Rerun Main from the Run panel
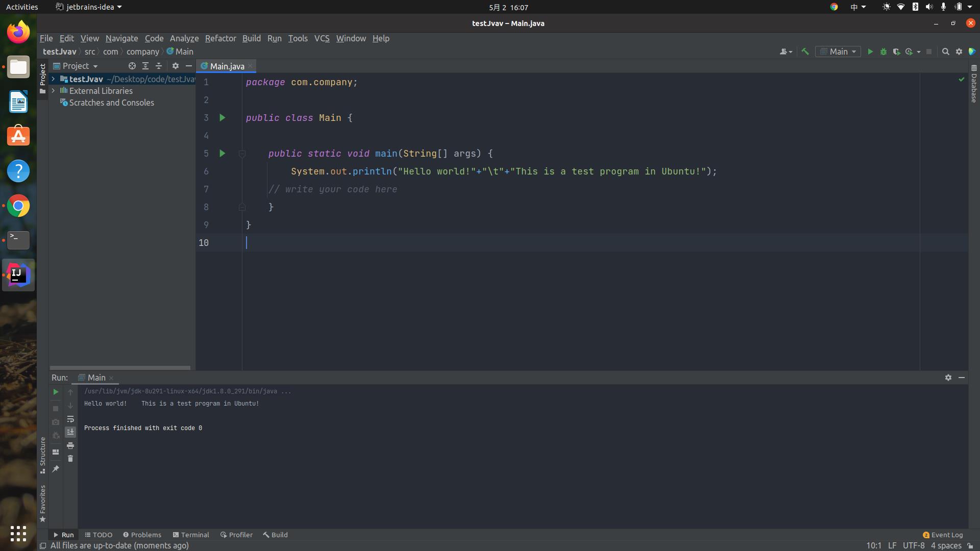Image resolution: width=980 pixels, height=551 pixels. pos(56,392)
